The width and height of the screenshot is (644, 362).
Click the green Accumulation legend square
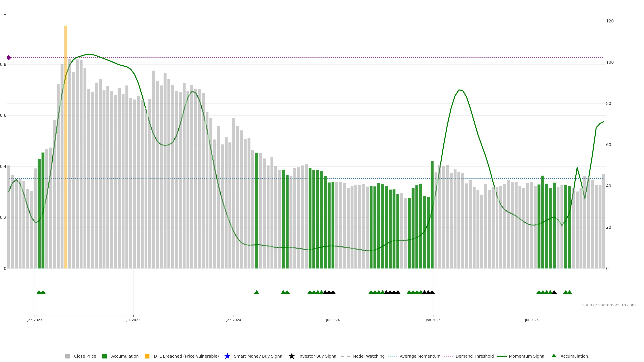coord(104,356)
